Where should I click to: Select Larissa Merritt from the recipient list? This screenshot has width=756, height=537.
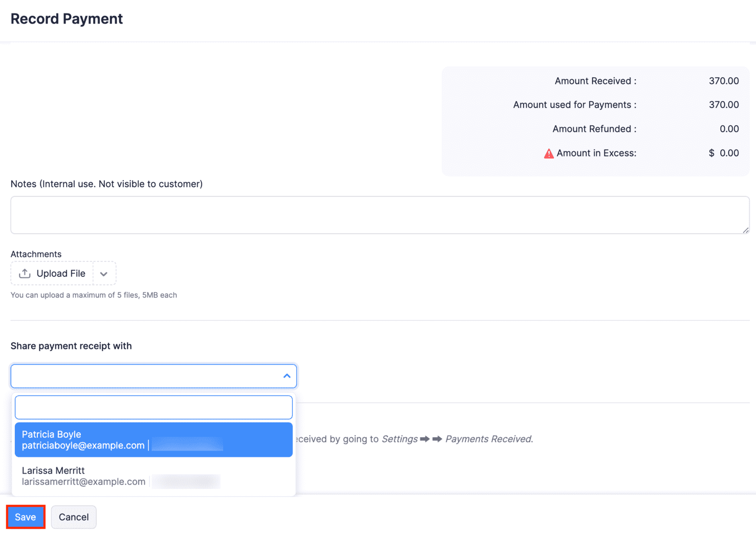coord(154,475)
